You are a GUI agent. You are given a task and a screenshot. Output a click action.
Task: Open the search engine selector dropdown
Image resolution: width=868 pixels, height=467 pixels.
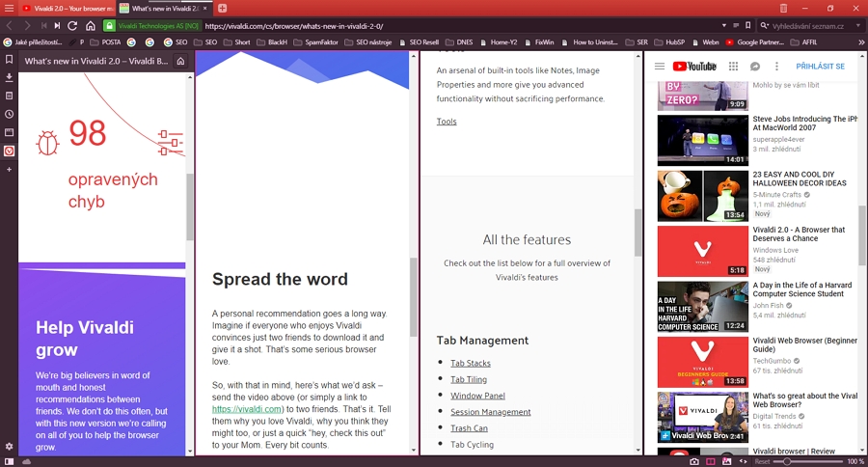click(765, 25)
